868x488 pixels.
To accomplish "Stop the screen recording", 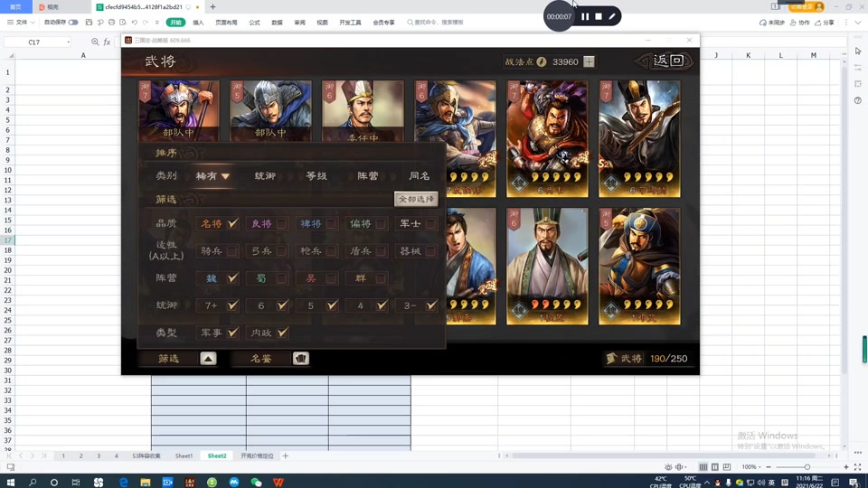I will tap(599, 16).
